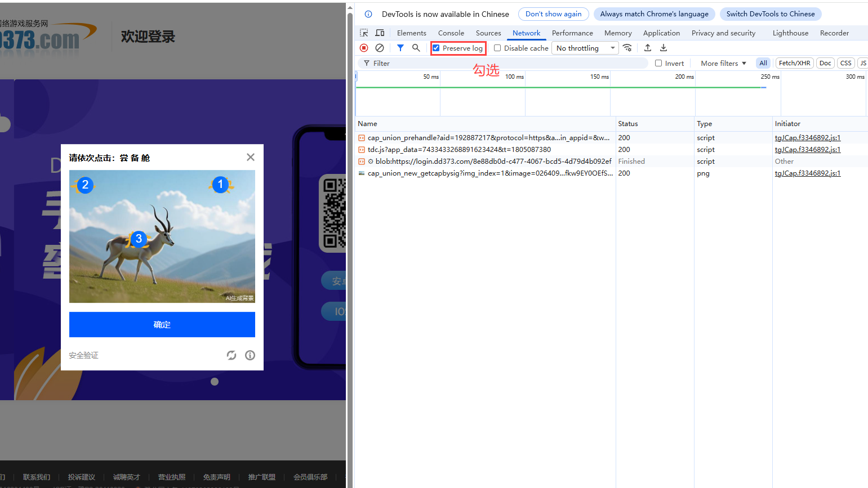Screen dimensions: 868x488
Task: Toggle the device toolbar icon
Action: [x=380, y=33]
